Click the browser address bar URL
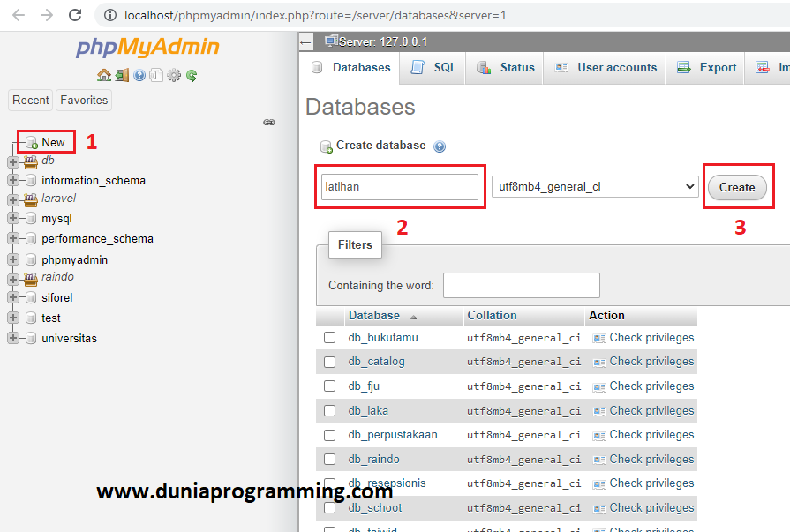790x532 pixels. 315,15
